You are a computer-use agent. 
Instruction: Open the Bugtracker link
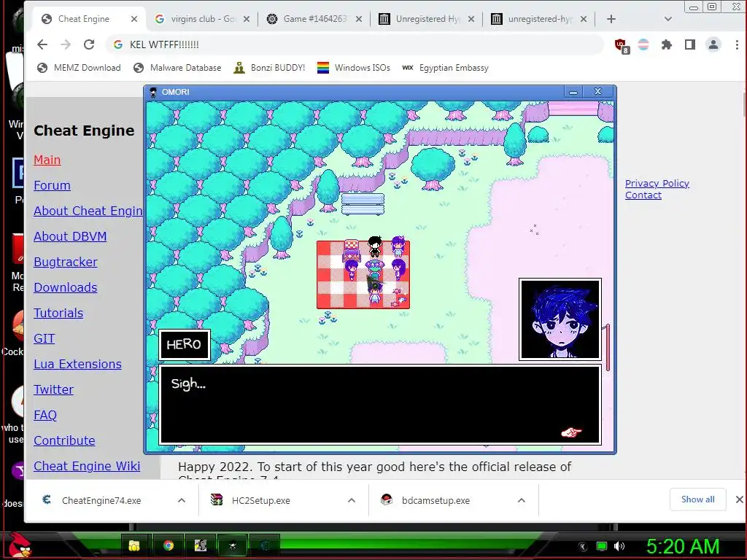65,262
